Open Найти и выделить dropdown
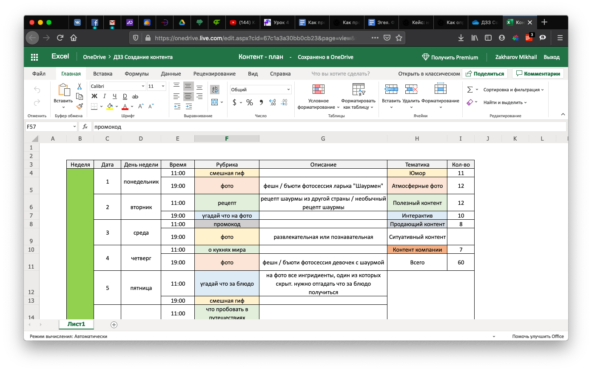The height and width of the screenshot is (372, 592). (505, 102)
